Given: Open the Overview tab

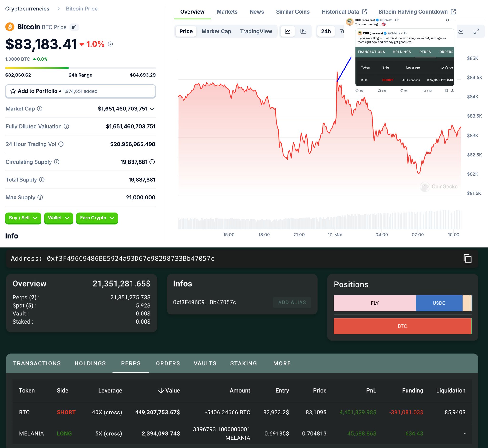Looking at the screenshot, I should click(192, 12).
